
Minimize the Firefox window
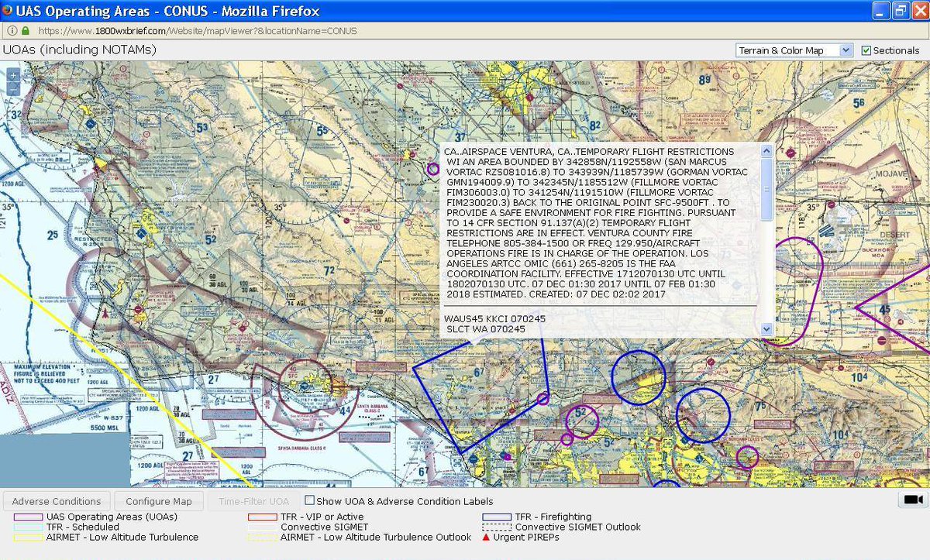pyautogui.click(x=881, y=11)
